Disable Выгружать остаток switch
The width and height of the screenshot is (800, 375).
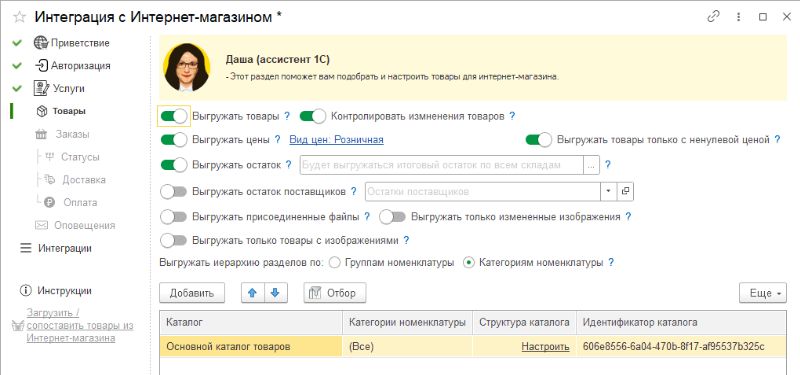174,165
